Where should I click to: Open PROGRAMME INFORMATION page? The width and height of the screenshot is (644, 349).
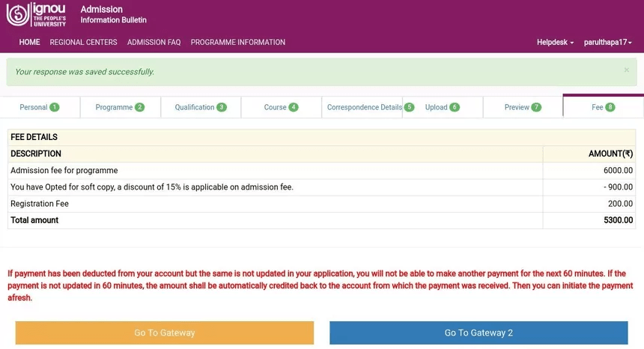[238, 42]
